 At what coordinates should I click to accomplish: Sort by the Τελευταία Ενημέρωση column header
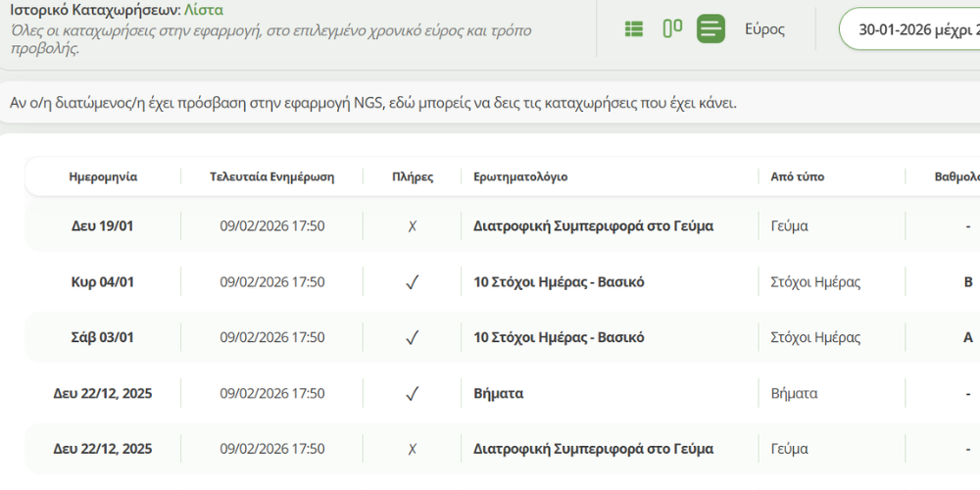(271, 177)
